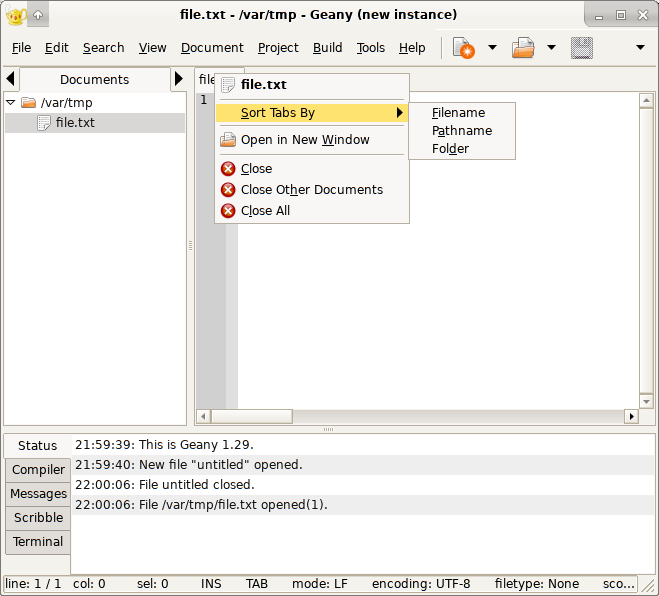Choose Pathname sort option
Image resolution: width=659 pixels, height=596 pixels.
(x=461, y=131)
